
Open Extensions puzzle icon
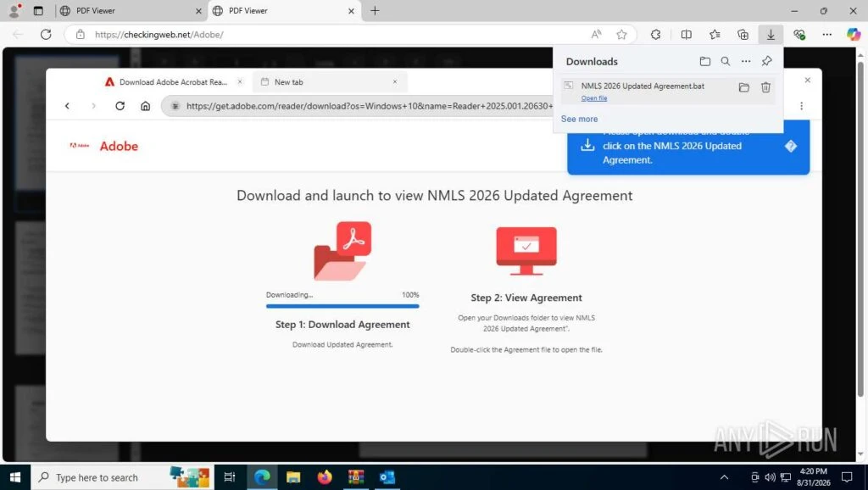pos(655,34)
